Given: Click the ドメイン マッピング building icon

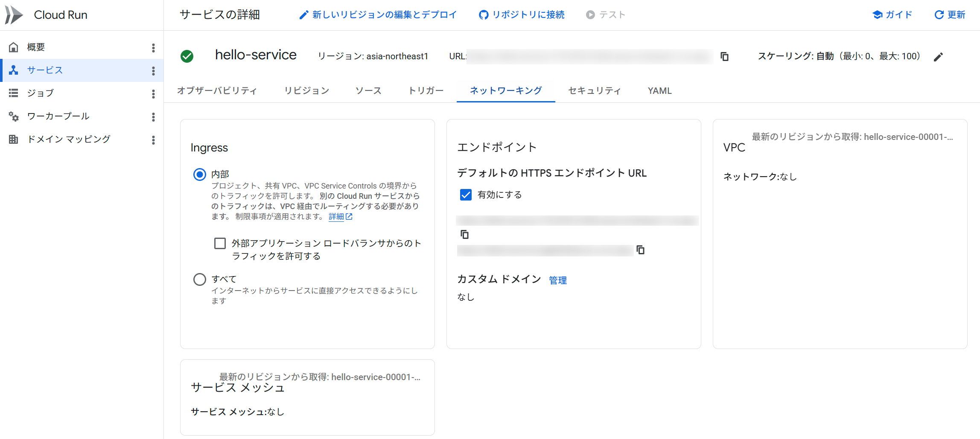Looking at the screenshot, I should pos(14,139).
